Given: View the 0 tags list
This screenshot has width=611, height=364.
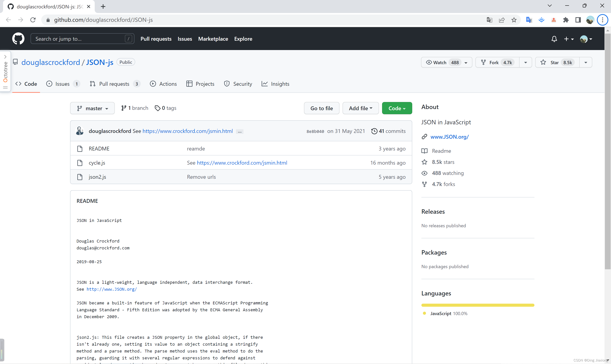Looking at the screenshot, I should click(x=166, y=108).
